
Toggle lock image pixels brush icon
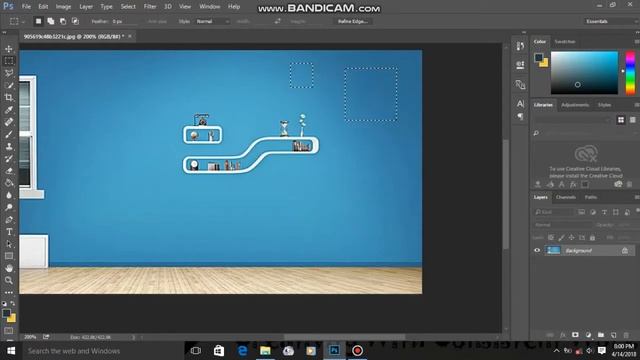[x=562, y=238]
